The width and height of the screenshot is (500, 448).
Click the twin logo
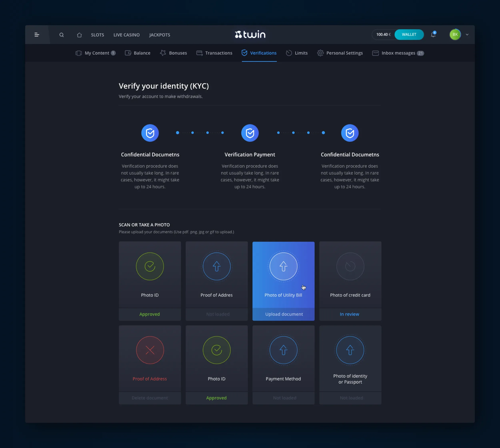[250, 34]
